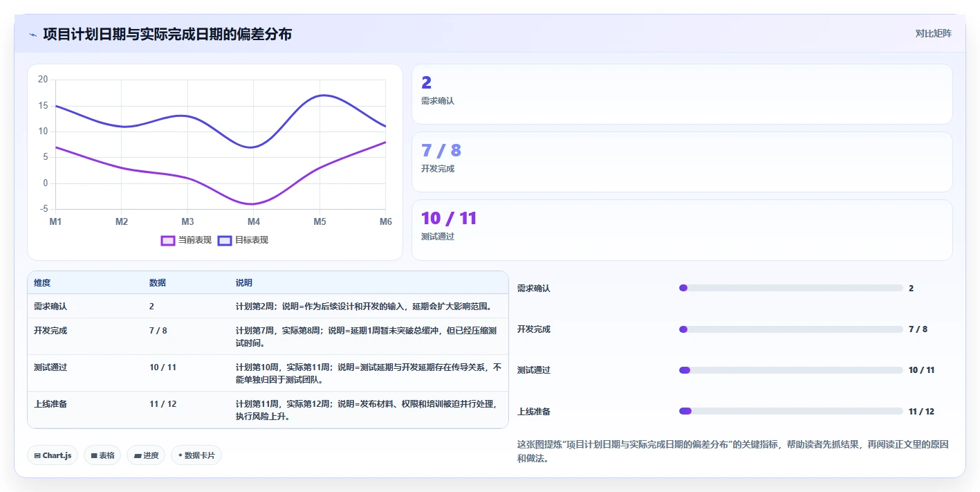Click the 说明 column header
This screenshot has width=980, height=492.
pos(244,283)
